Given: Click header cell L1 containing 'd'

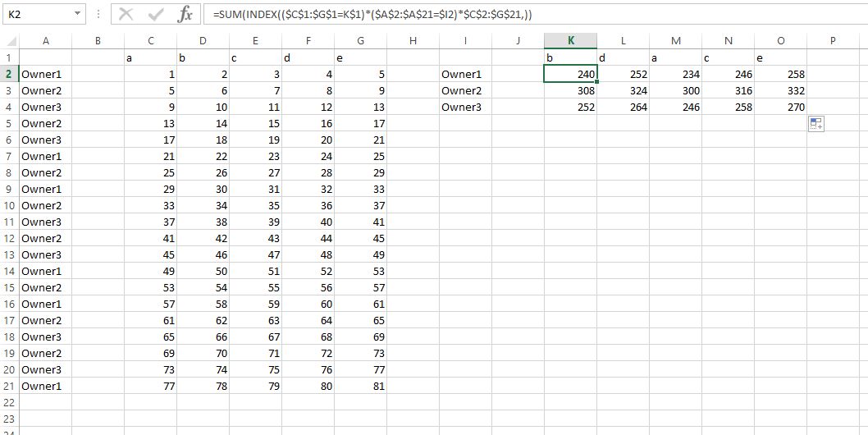Looking at the screenshot, I should (x=623, y=57).
